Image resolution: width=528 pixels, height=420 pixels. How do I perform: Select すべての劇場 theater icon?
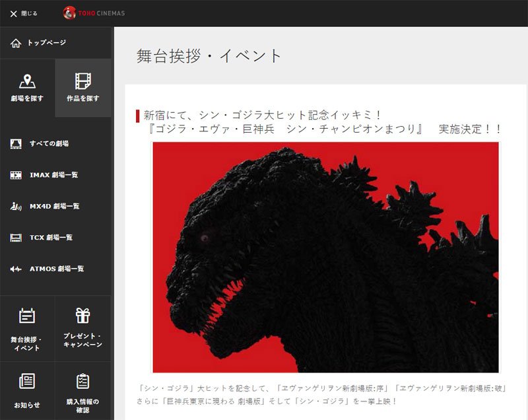click(x=16, y=144)
